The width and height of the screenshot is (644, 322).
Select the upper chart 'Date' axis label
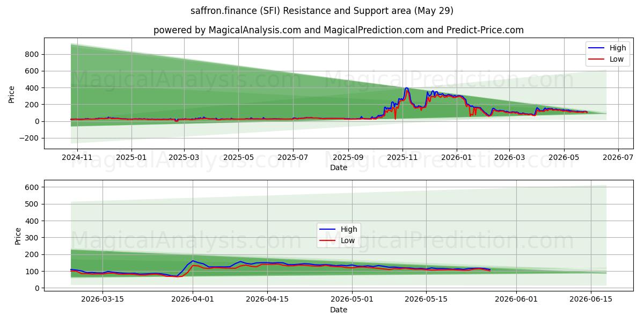tap(339, 167)
